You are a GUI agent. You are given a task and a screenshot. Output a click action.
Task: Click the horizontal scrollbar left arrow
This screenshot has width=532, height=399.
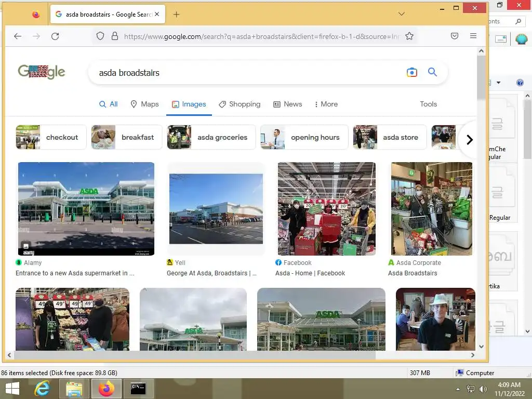point(9,355)
